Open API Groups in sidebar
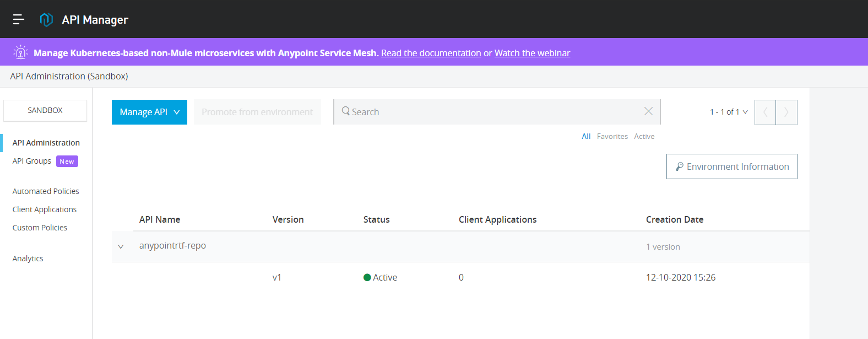Screen dimensions: 868x339 point(32,161)
